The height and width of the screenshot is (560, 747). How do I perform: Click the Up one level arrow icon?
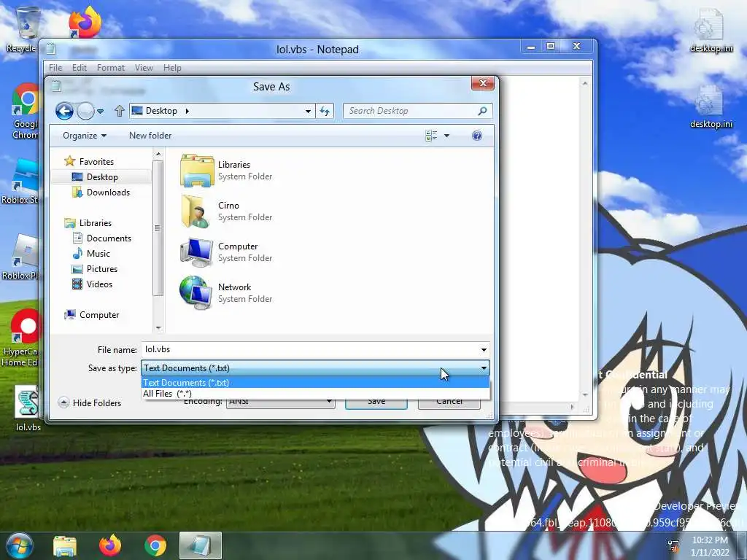tap(119, 111)
